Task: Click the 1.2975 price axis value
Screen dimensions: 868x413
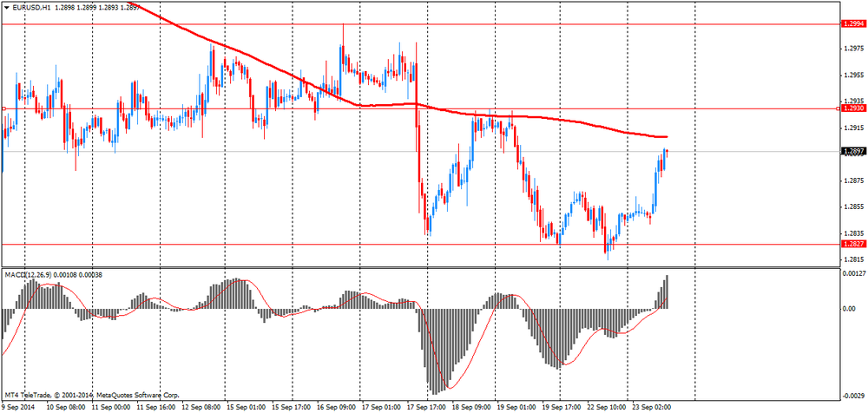Action: point(852,49)
